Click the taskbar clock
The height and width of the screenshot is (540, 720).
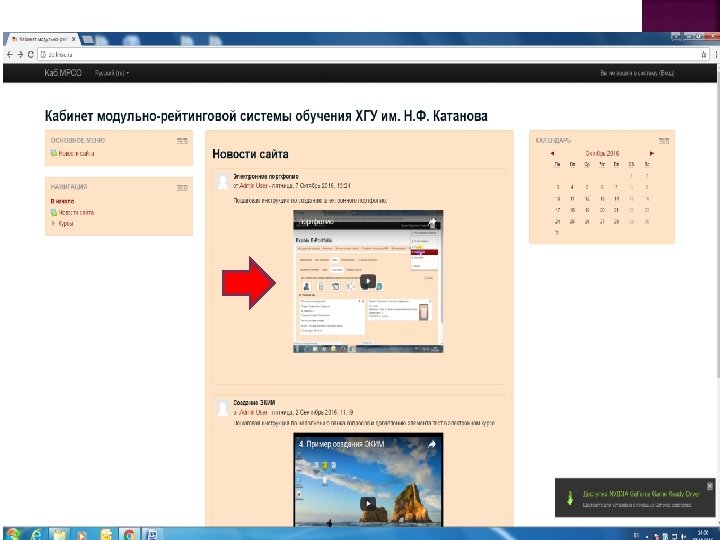tap(703, 535)
